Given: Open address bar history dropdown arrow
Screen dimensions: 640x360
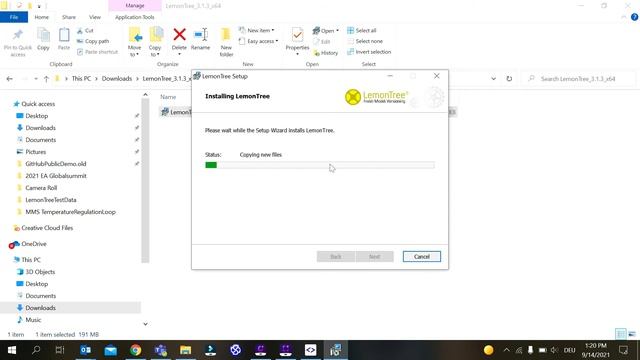Looking at the screenshot, I should tap(493, 79).
